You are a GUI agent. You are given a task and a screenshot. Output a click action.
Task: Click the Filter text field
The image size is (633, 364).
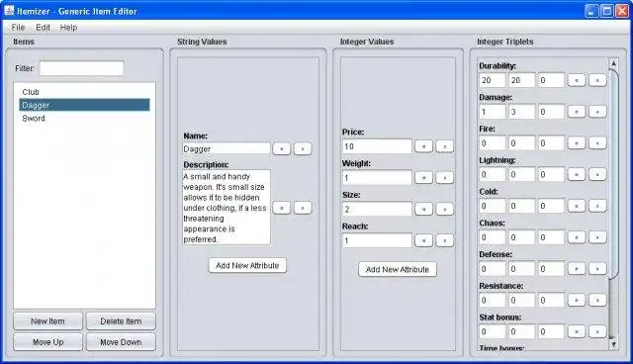[x=81, y=68]
